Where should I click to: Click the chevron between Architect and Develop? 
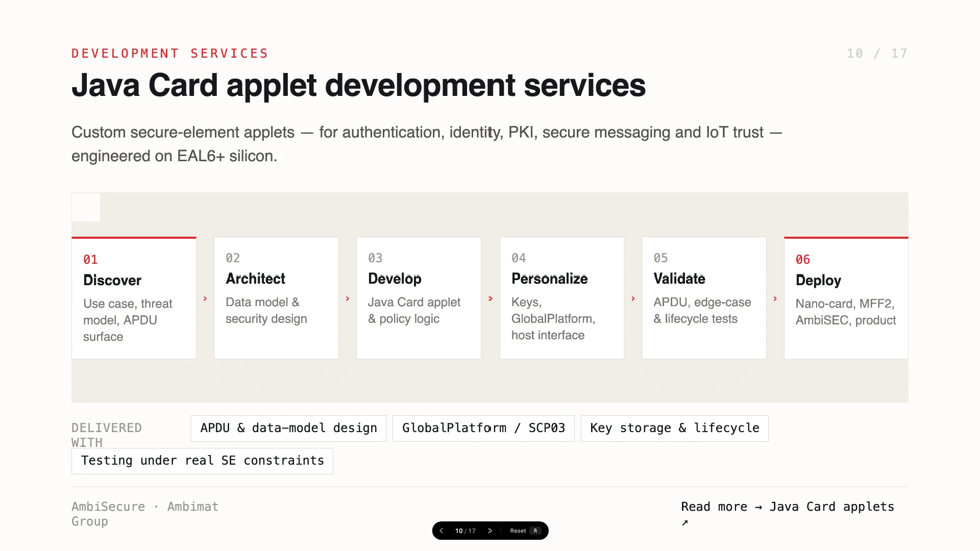(x=348, y=298)
